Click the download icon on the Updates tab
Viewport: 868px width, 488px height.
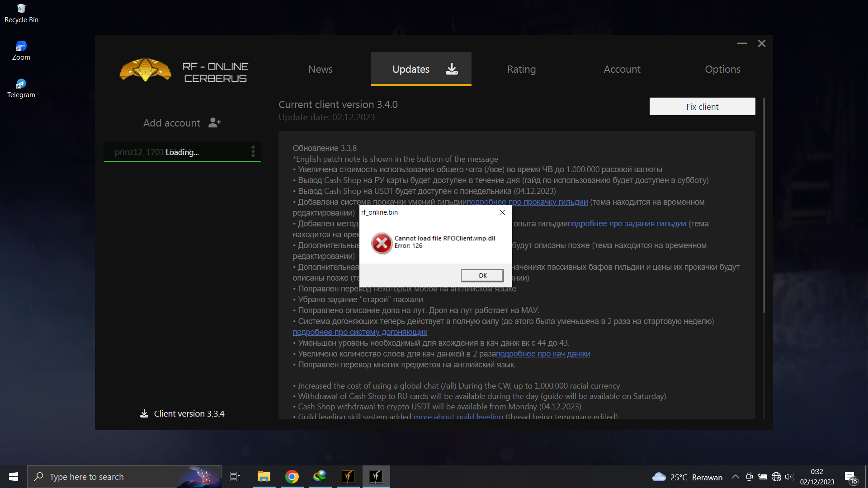click(452, 69)
